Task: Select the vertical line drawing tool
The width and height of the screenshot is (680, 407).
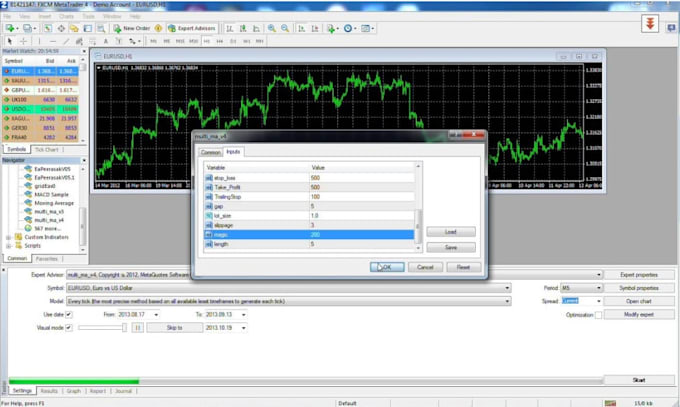Action: [39, 41]
